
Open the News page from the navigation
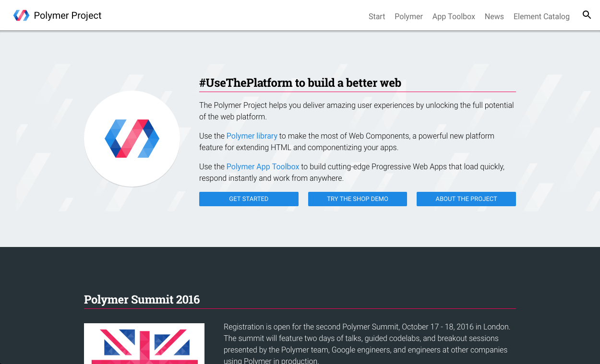pos(494,16)
